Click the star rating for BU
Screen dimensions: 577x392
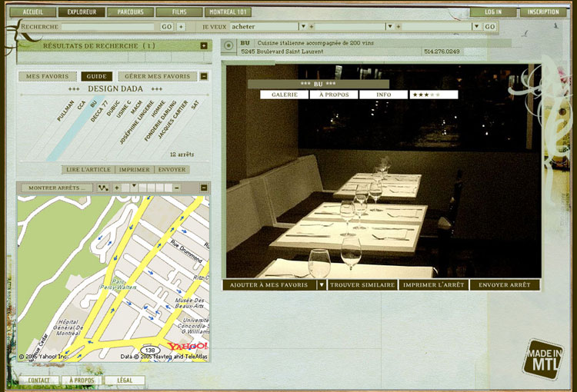[x=434, y=95]
